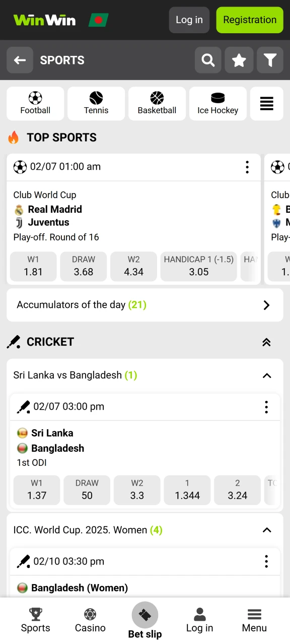The image size is (290, 644).
Task: Click the Log in button at top
Action: (x=189, y=20)
